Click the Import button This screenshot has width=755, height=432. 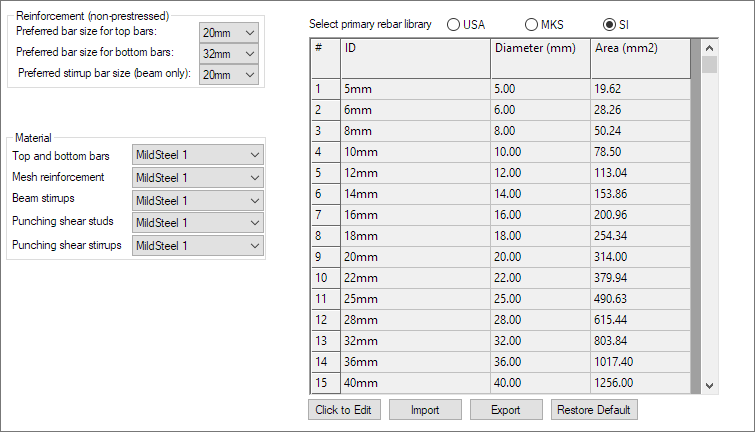pos(425,410)
